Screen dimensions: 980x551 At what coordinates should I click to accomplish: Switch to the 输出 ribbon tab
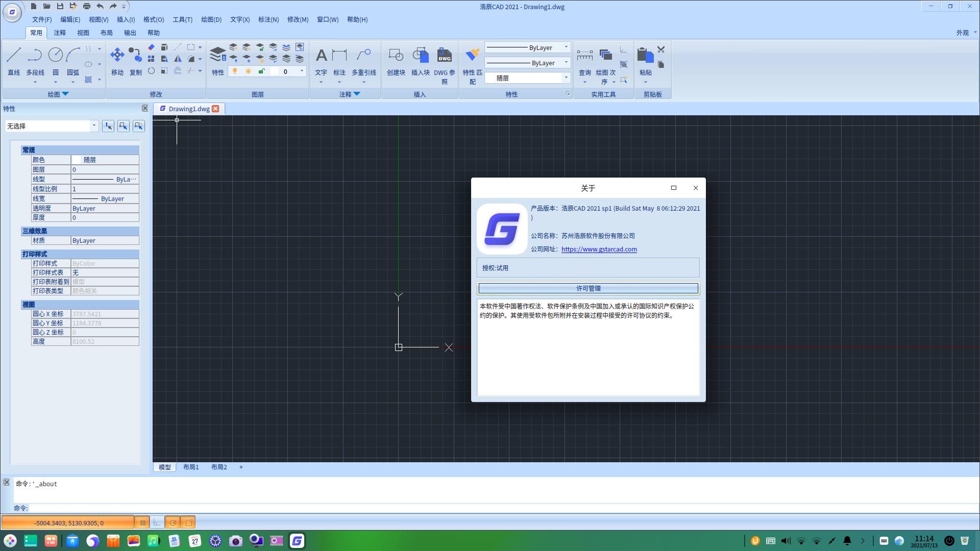[x=130, y=33]
